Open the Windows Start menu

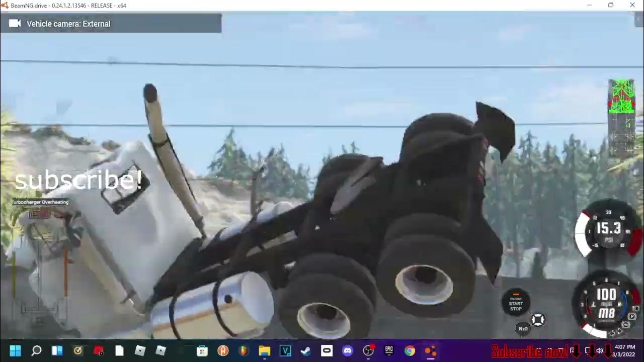tap(15, 350)
